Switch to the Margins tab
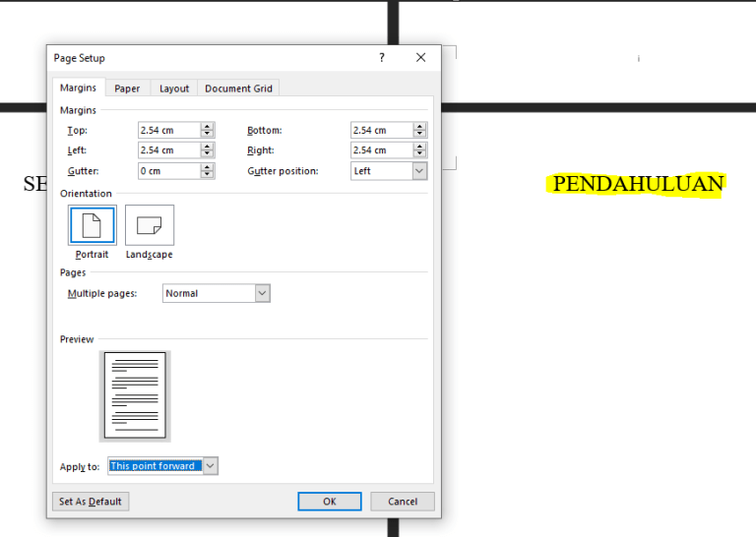Viewport: 756px width, 537px height. coord(78,88)
